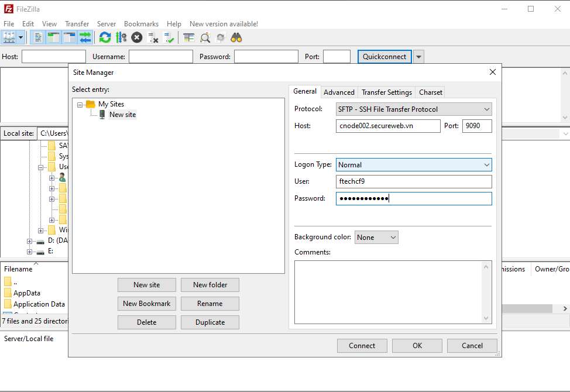570x392 pixels.
Task: Click the FileZilla logo in title bar
Action: (8, 9)
